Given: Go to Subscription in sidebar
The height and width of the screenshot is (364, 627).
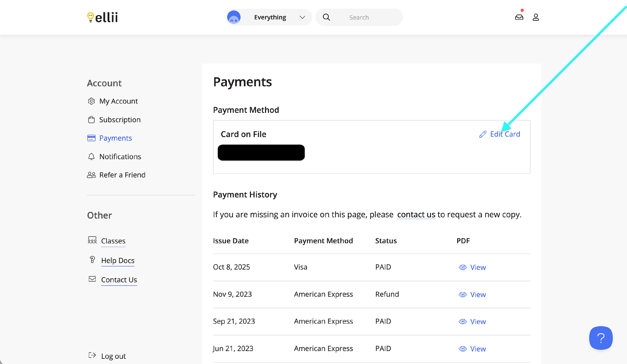Looking at the screenshot, I should 120,120.
